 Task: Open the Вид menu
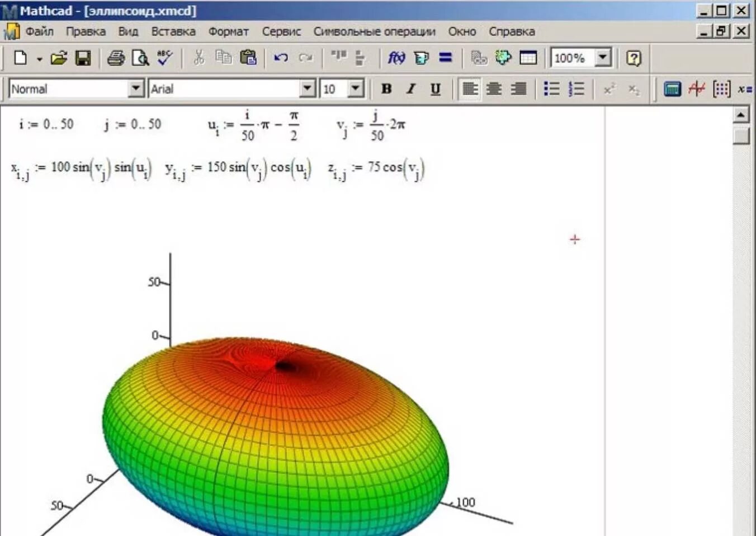[x=128, y=31]
